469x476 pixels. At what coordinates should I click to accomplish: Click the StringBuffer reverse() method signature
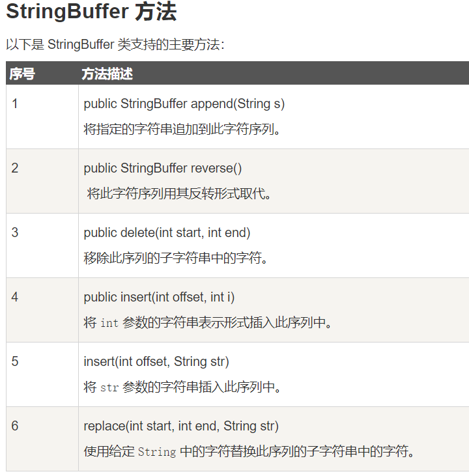point(163,168)
